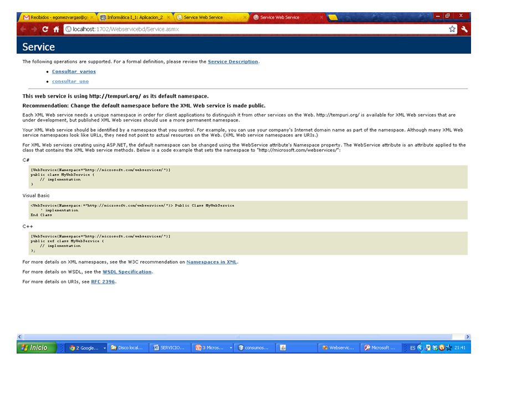The image size is (532, 399).
Task: Expand the 3 Micros... taskbar group arrow
Action: pyautogui.click(x=231, y=348)
